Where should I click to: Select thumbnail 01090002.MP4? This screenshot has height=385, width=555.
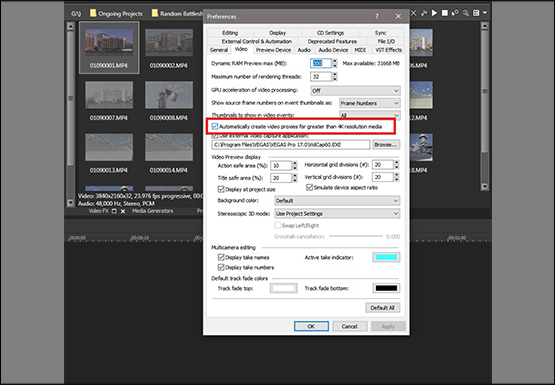tap(169, 48)
